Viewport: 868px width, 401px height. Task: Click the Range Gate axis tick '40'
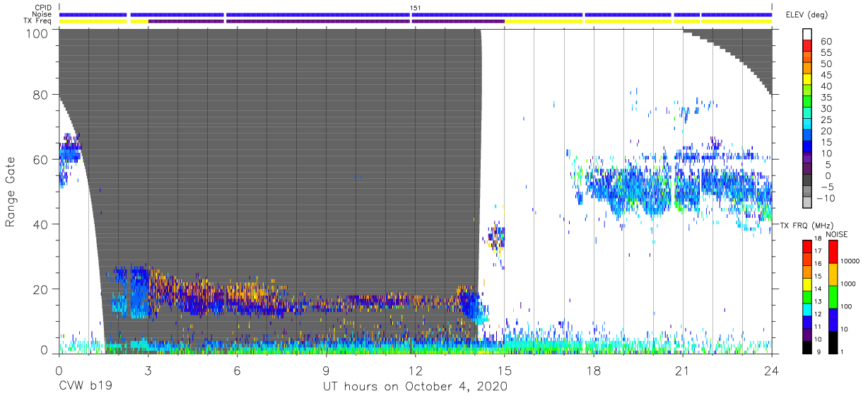pos(40,224)
